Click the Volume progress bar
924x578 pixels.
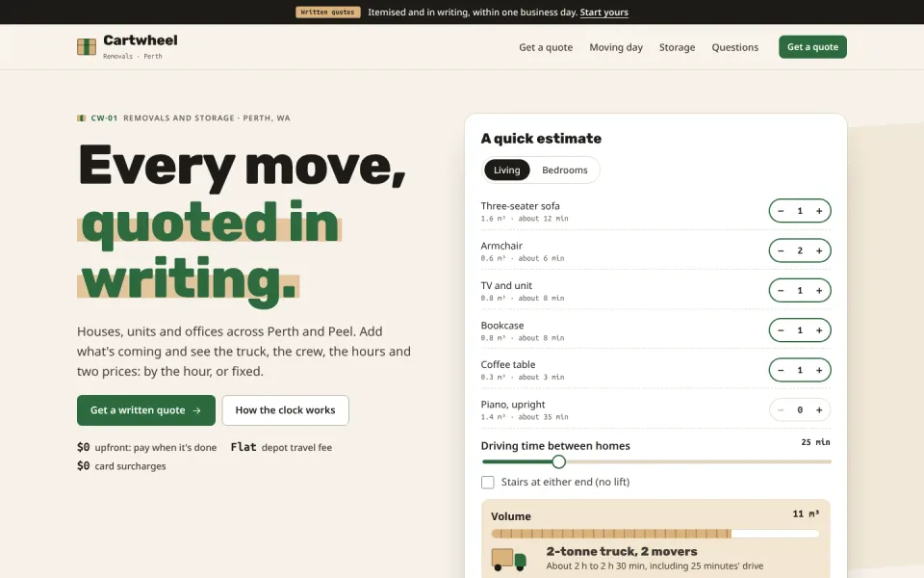(655, 534)
